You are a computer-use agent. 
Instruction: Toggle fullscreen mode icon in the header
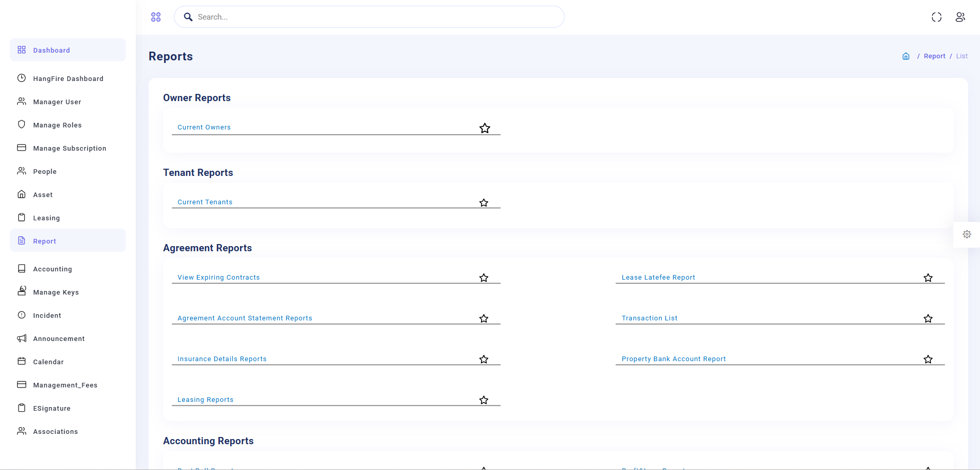click(937, 17)
